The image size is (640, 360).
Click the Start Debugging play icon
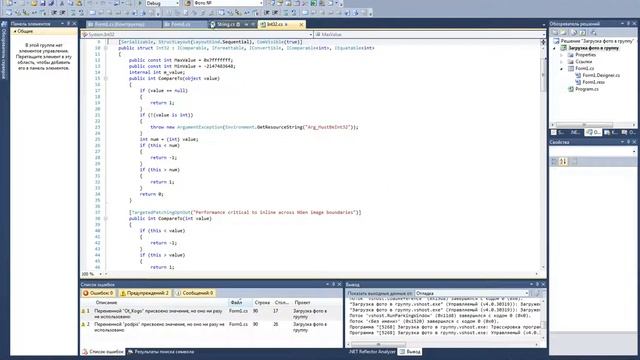[x=140, y=3]
